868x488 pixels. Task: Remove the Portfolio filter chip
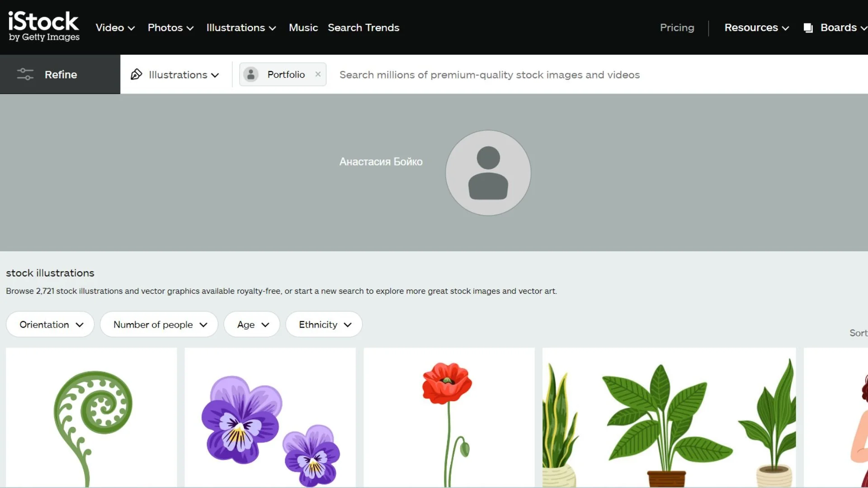click(x=318, y=74)
